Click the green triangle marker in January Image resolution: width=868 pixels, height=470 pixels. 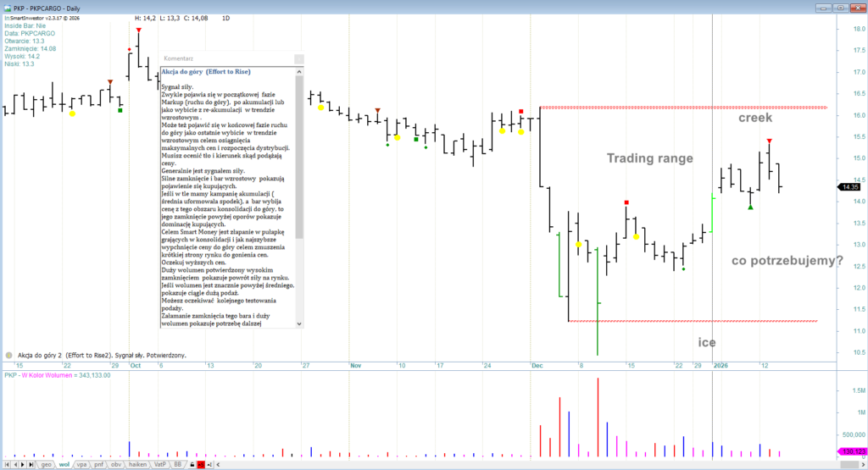tap(750, 207)
